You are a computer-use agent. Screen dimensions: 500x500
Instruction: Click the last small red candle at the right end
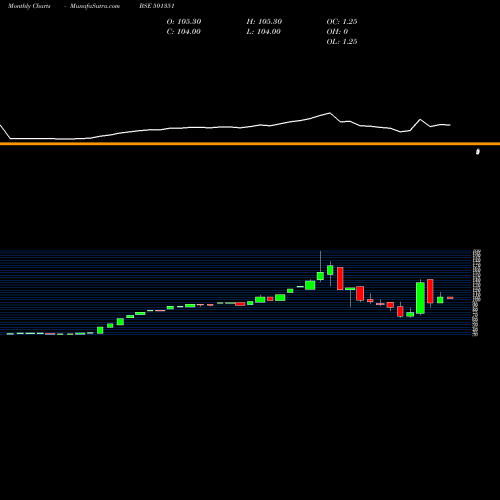point(450,298)
